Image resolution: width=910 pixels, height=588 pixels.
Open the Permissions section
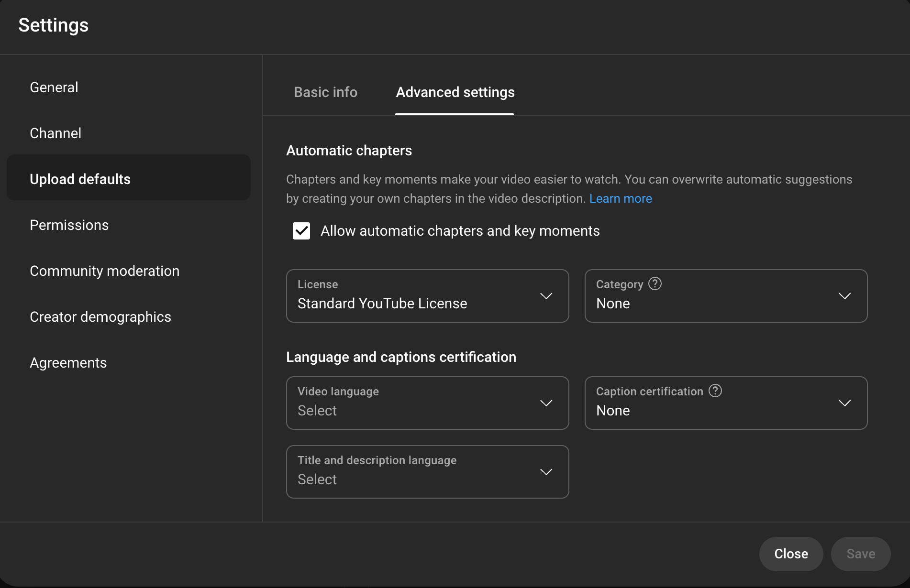[69, 225]
